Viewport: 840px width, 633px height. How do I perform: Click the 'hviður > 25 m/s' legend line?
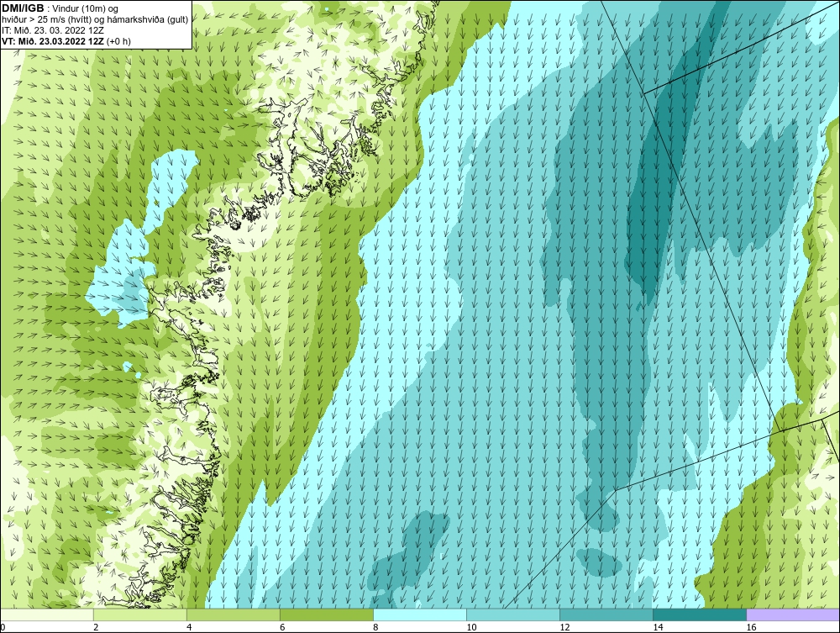(95, 20)
